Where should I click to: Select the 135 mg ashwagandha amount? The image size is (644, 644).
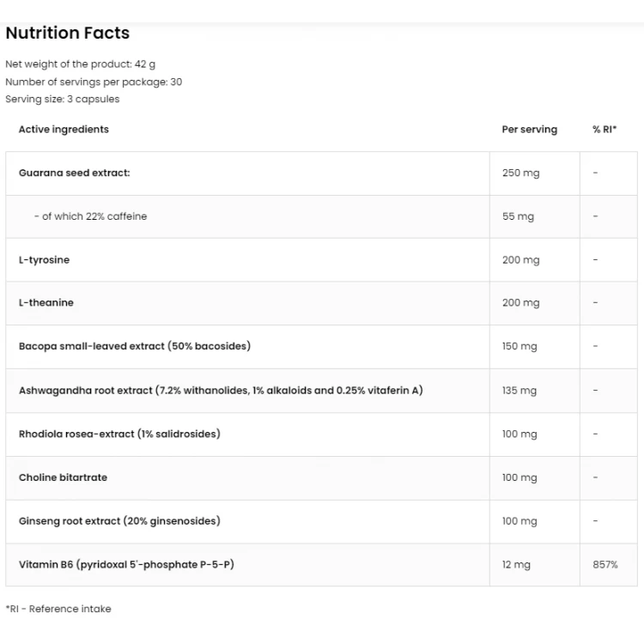519,391
